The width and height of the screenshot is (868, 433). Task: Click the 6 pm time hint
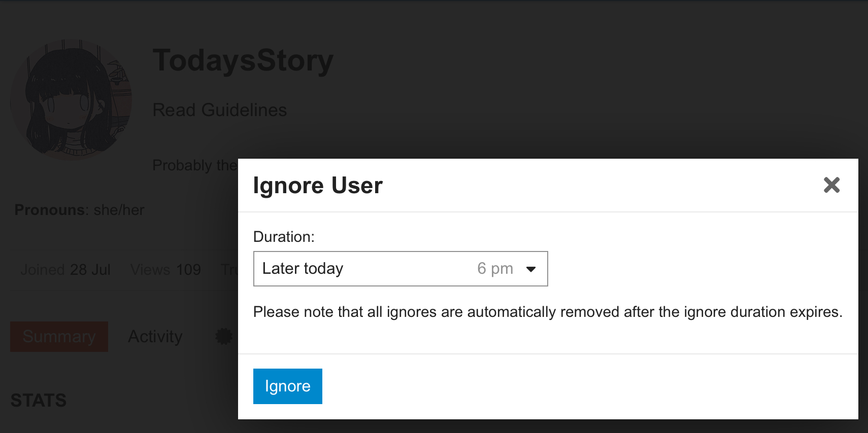pos(495,269)
